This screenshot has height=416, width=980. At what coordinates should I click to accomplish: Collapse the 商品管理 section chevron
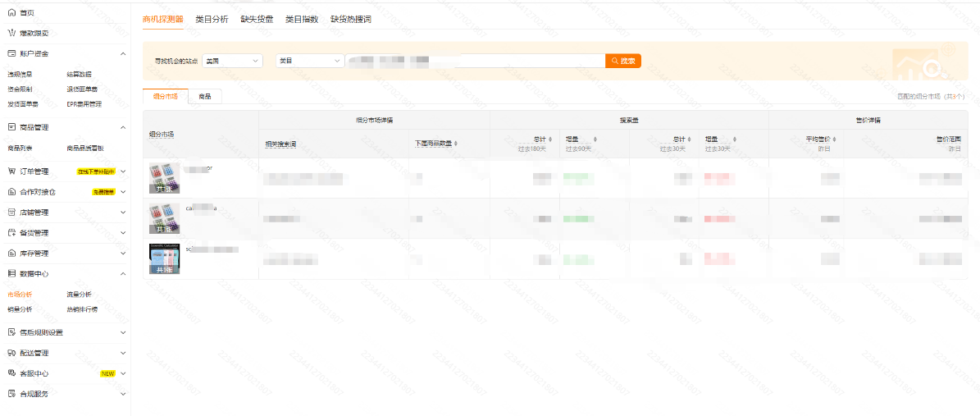point(123,127)
